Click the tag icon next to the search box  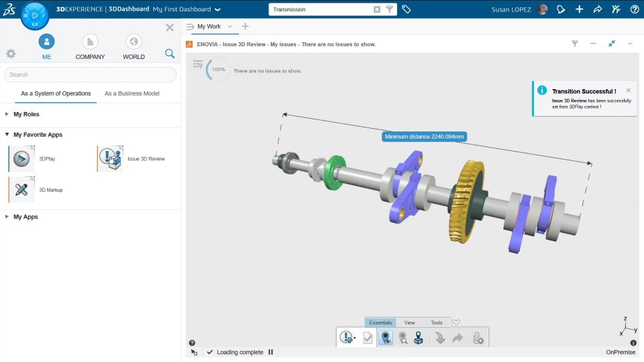(407, 9)
